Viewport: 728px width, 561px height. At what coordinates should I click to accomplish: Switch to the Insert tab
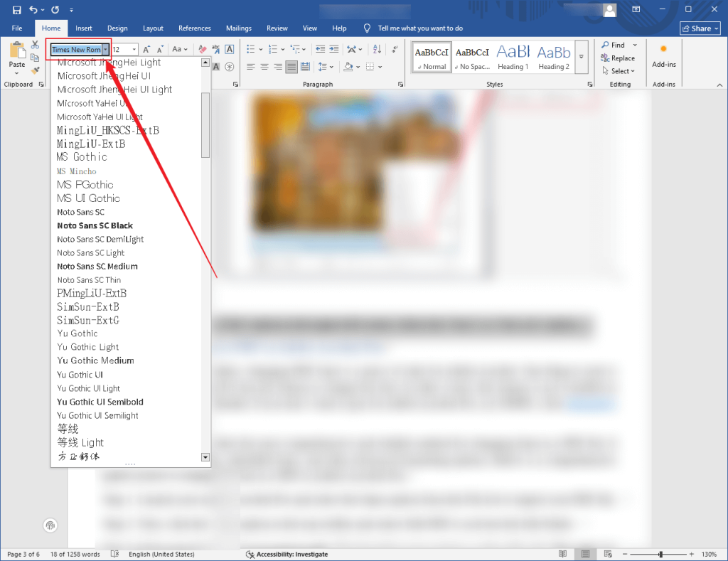click(x=83, y=28)
